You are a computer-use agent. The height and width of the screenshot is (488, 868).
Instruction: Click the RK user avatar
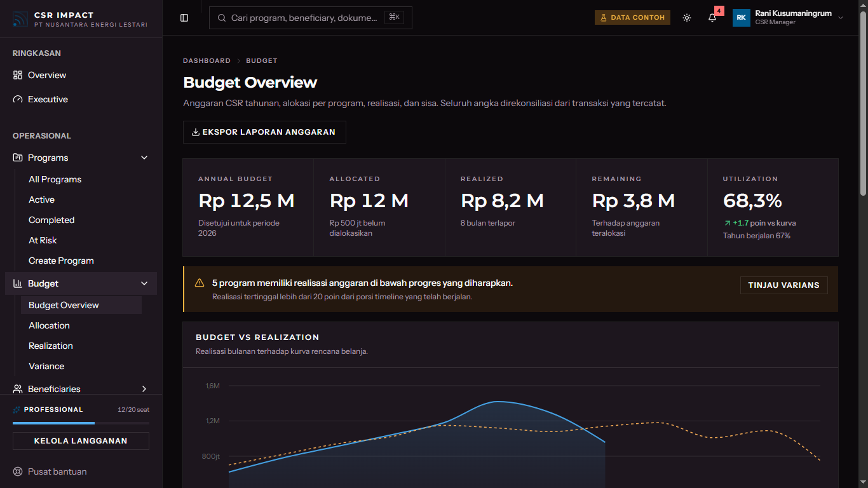(742, 18)
